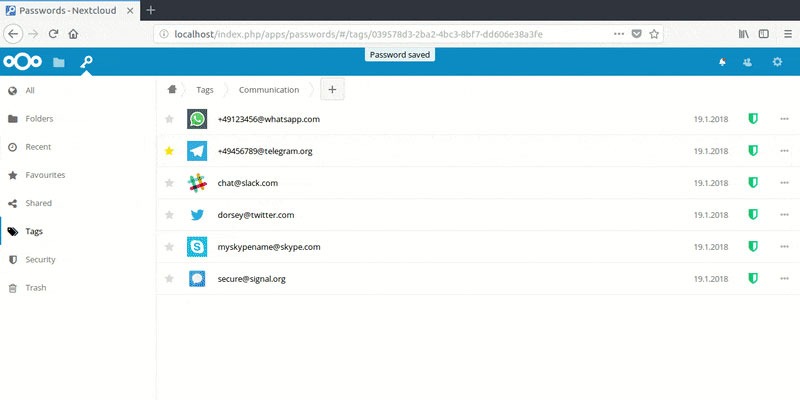Click the Signal favicon icon
Screen dimensions: 800x400
[x=197, y=279]
